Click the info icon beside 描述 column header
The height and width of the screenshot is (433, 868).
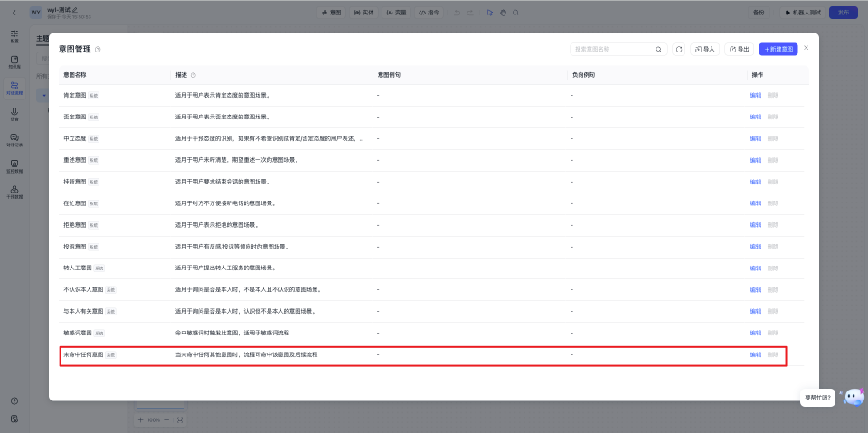[x=193, y=75]
